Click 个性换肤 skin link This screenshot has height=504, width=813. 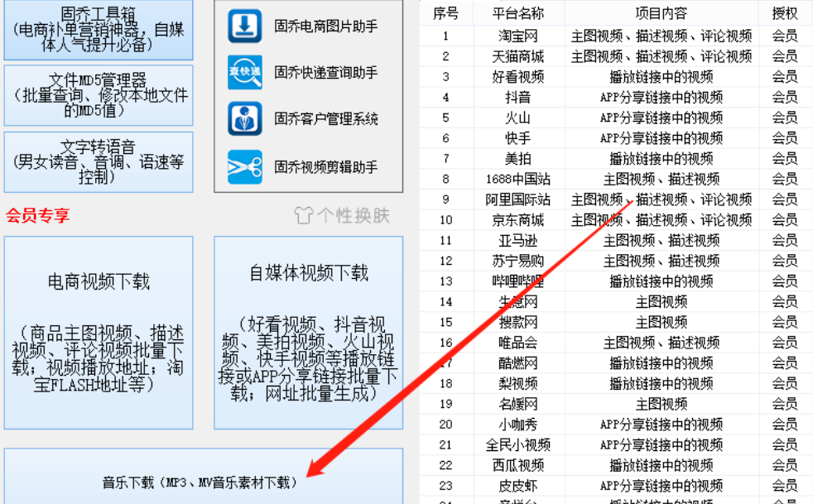click(x=342, y=215)
